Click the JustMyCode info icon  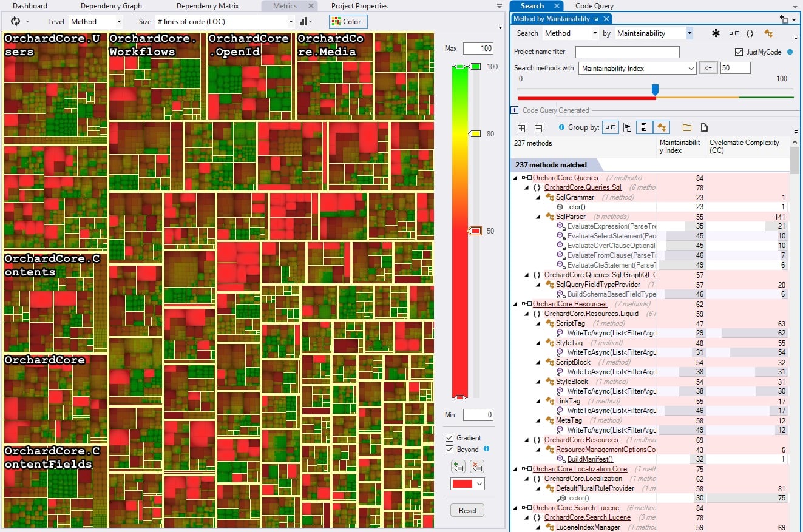point(790,52)
